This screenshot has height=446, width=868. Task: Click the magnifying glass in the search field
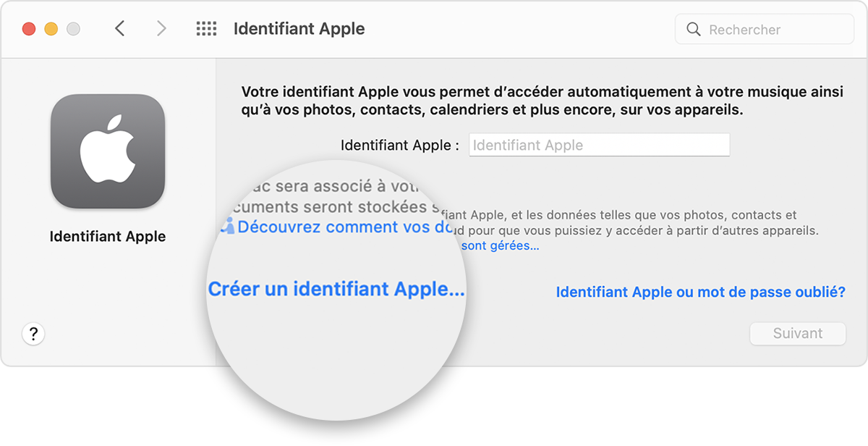click(693, 29)
